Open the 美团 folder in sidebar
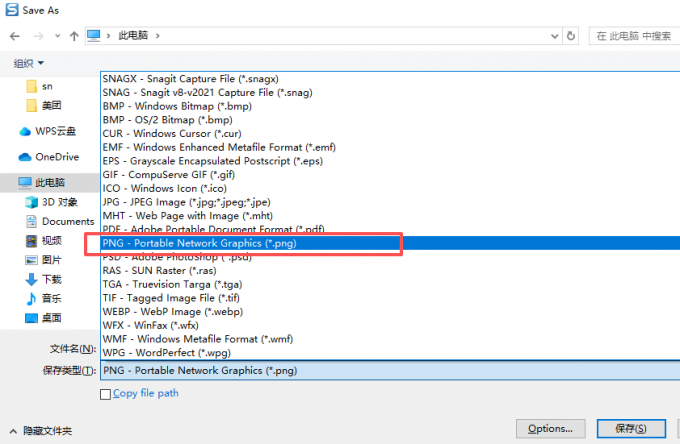The image size is (680, 444). (x=44, y=105)
